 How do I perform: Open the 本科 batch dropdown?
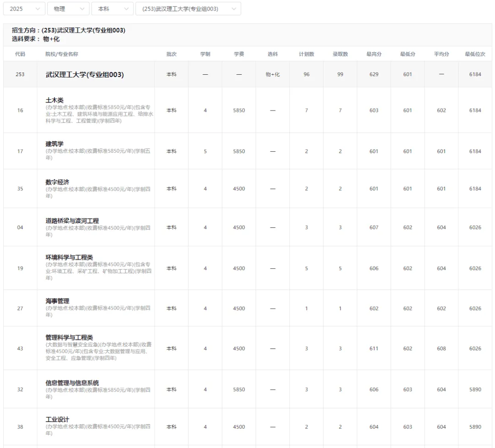[112, 9]
